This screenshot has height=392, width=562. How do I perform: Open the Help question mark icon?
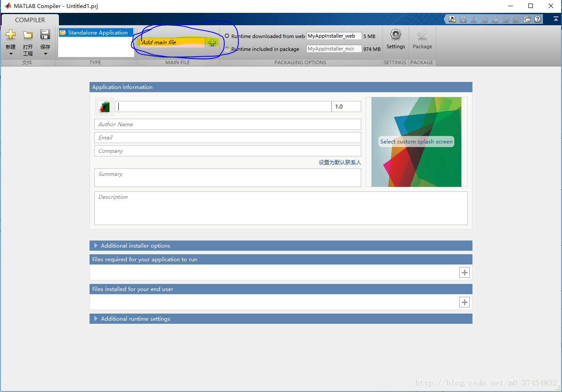pos(538,19)
